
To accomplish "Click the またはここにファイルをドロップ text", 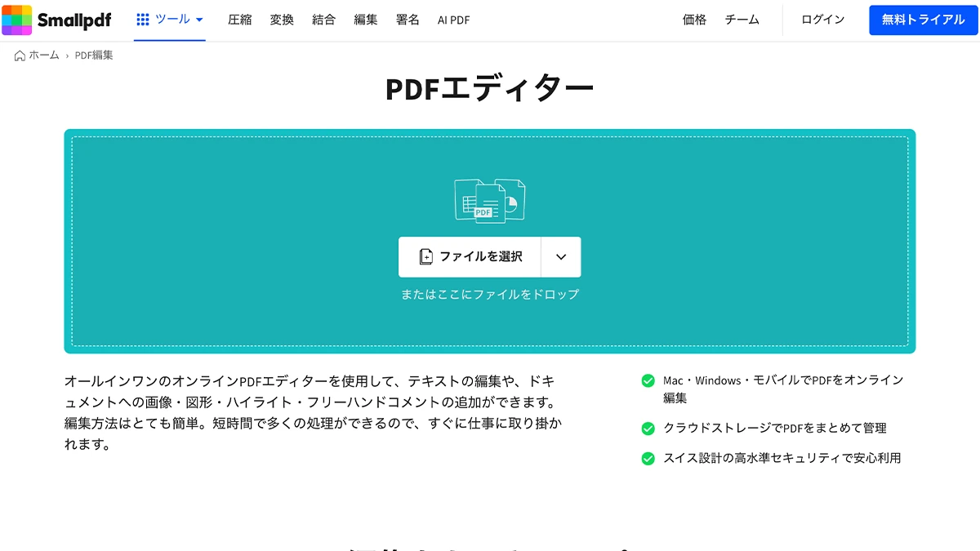I will [490, 295].
